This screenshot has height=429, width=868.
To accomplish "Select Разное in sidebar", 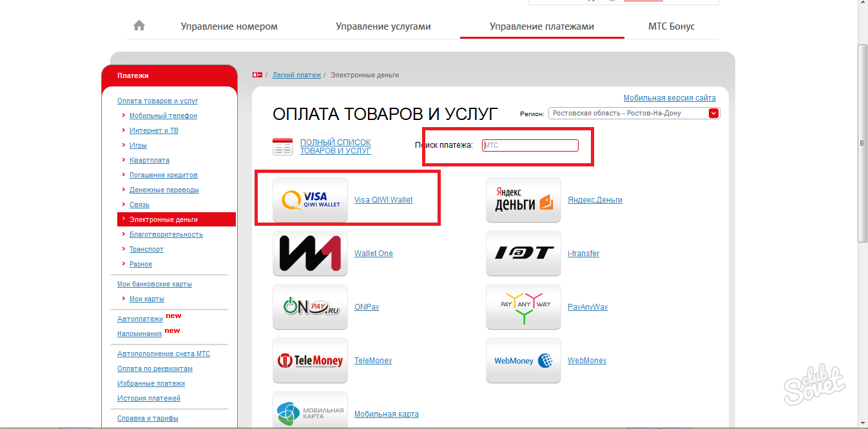I will [x=140, y=264].
